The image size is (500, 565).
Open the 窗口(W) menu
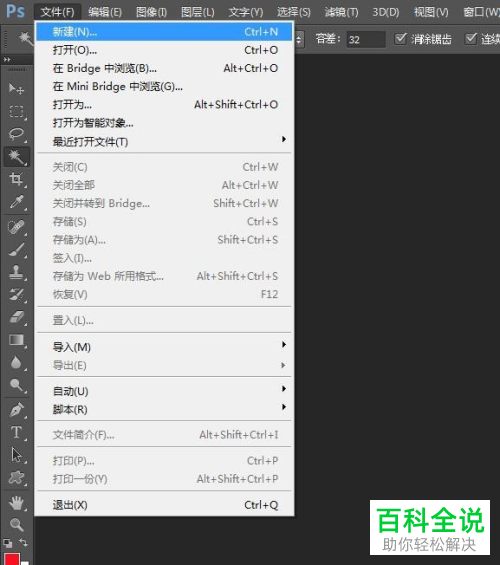point(481,12)
